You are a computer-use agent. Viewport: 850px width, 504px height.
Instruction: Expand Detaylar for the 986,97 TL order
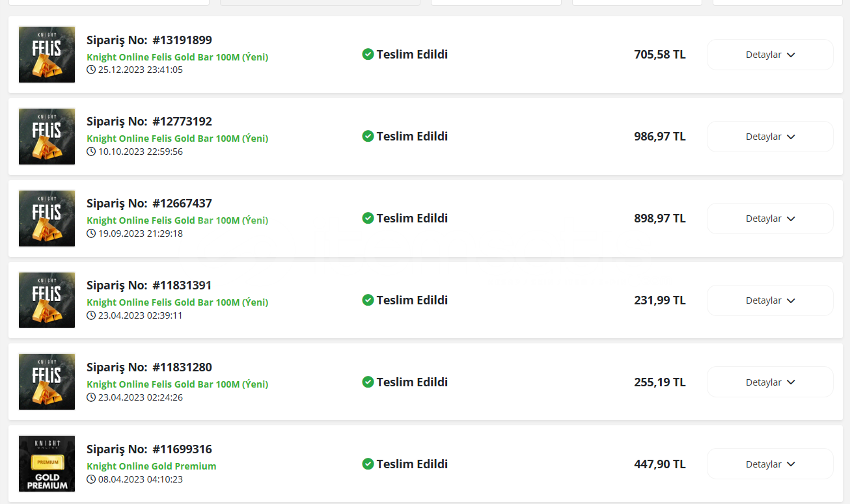(770, 137)
